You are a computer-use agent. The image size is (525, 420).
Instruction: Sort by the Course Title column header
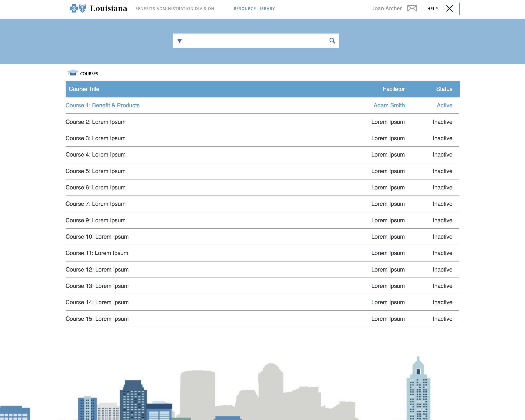84,89
